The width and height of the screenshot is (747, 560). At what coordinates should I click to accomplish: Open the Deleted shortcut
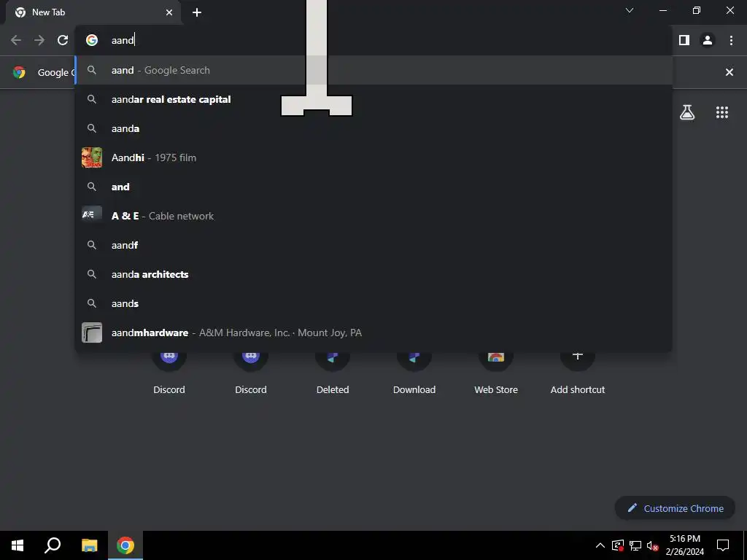(333, 374)
